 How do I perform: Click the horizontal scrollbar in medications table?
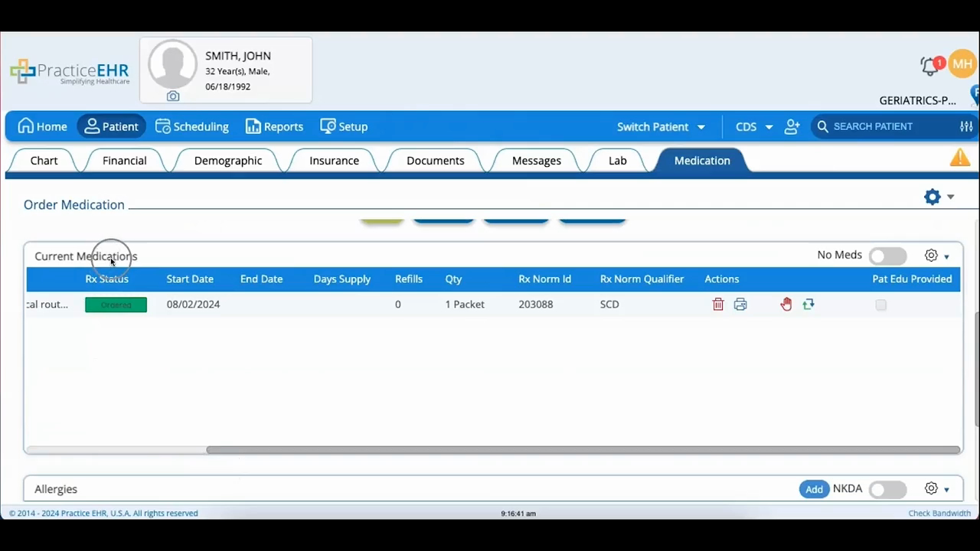tap(583, 450)
